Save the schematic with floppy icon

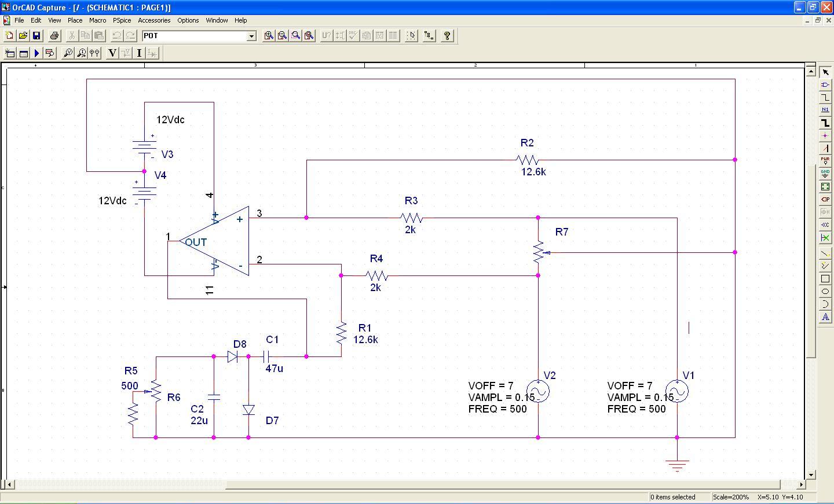[36, 36]
